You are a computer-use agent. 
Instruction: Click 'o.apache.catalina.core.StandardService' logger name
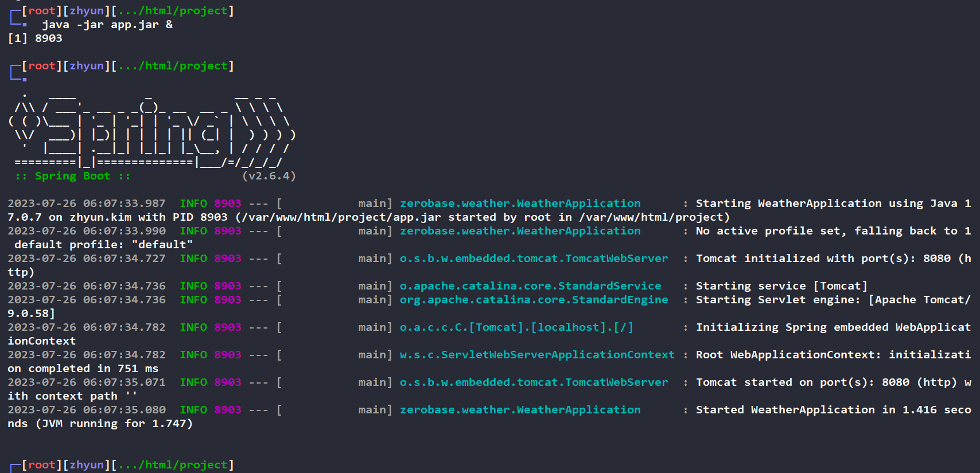pos(531,286)
